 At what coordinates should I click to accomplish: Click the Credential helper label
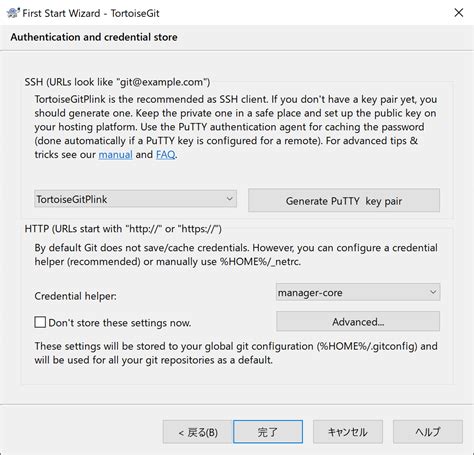pos(76,296)
